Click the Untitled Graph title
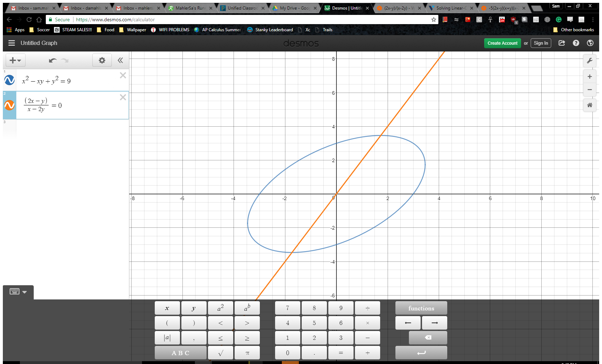602x364 pixels. point(39,43)
